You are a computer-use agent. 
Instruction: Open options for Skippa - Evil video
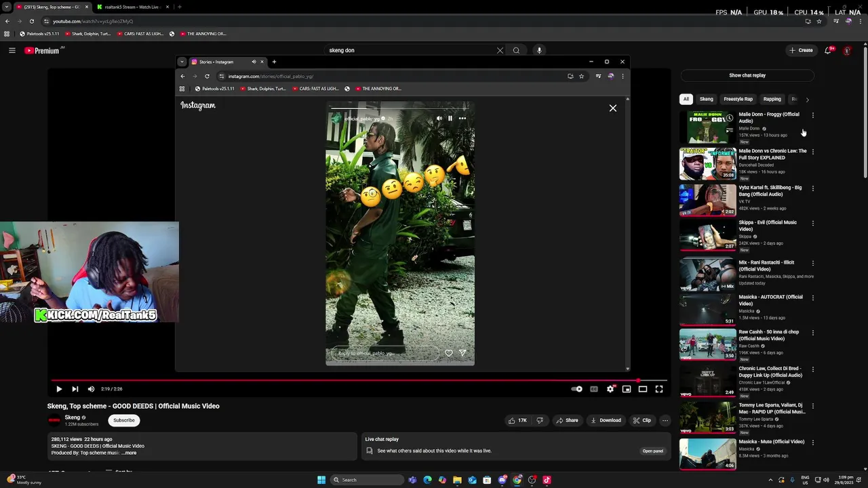pos(813,223)
